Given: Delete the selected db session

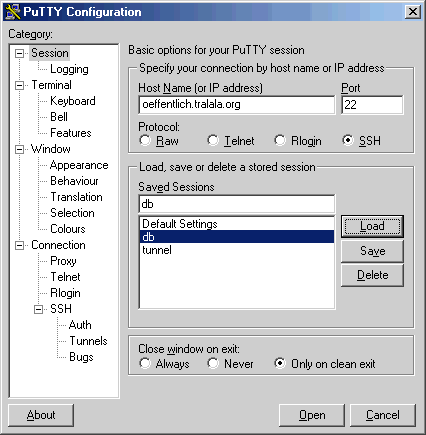Looking at the screenshot, I should 372,275.
